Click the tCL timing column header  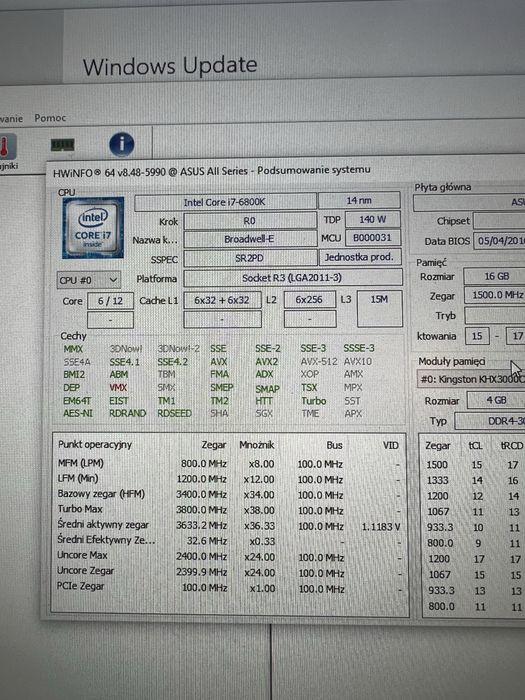point(475,446)
